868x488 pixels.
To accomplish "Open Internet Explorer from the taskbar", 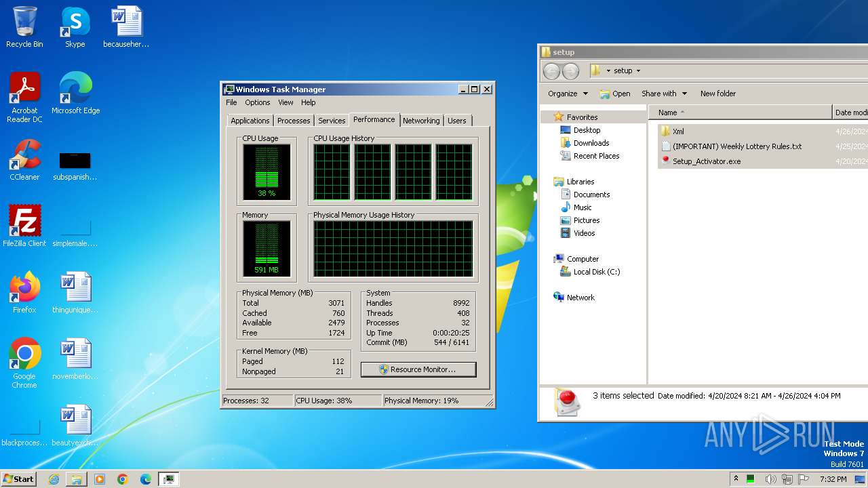I will tap(54, 479).
